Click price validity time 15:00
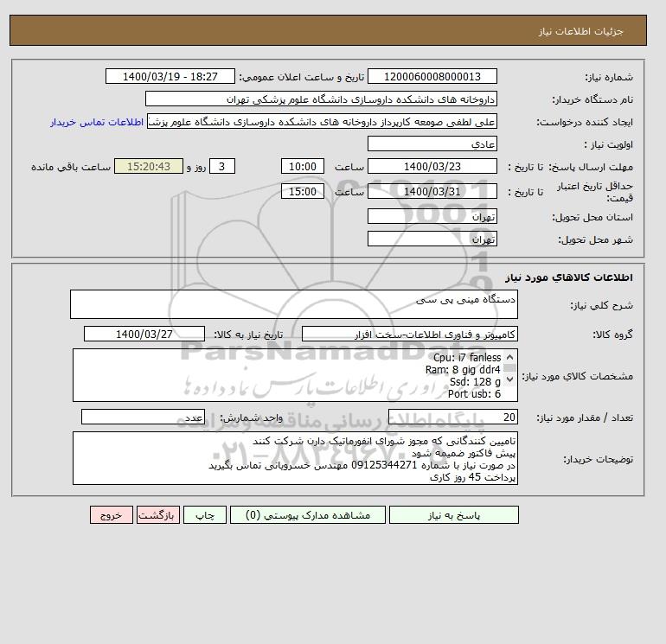The image size is (666, 644). [303, 191]
